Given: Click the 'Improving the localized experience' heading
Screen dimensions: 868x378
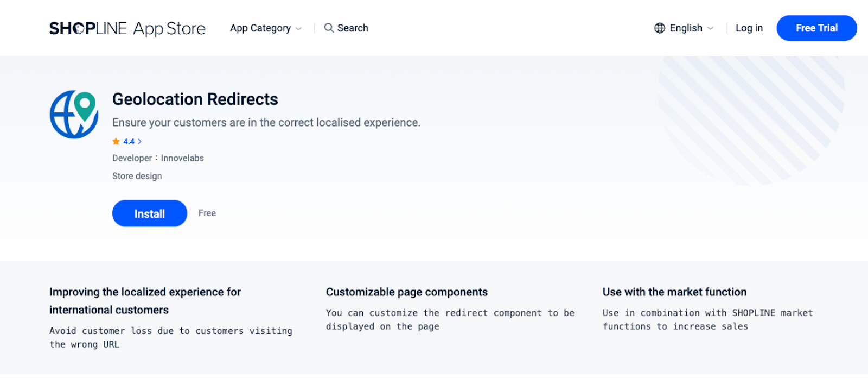Looking at the screenshot, I should (x=145, y=301).
